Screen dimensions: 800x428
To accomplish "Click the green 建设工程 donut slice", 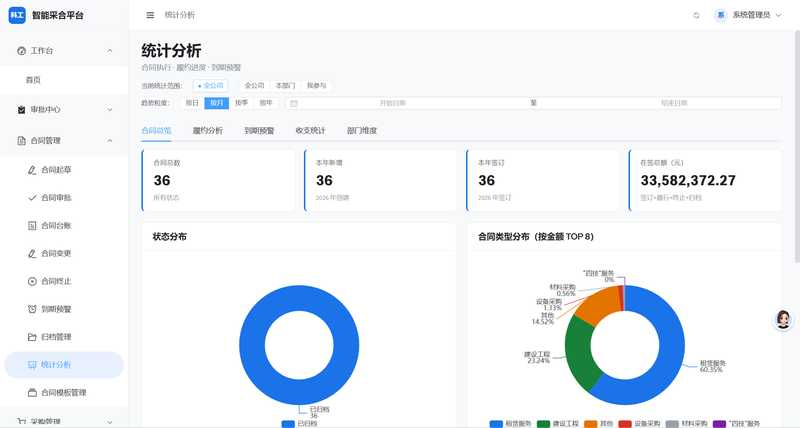I will pos(579,352).
